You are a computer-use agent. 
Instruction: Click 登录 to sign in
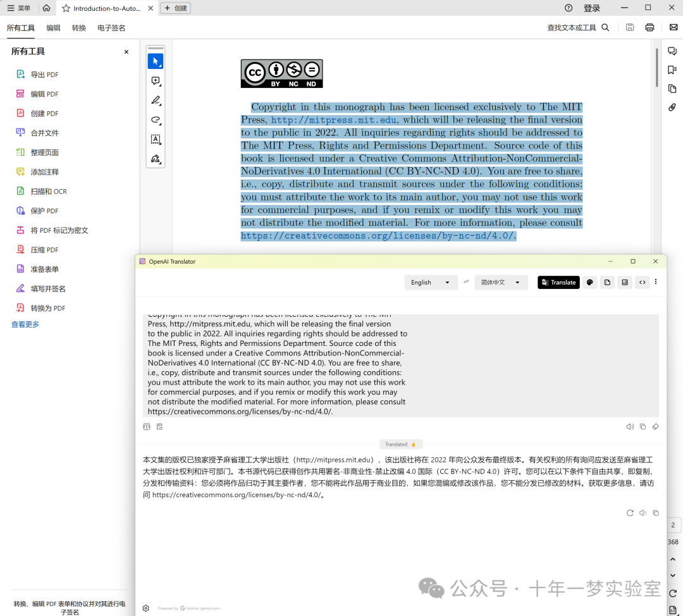(x=591, y=8)
